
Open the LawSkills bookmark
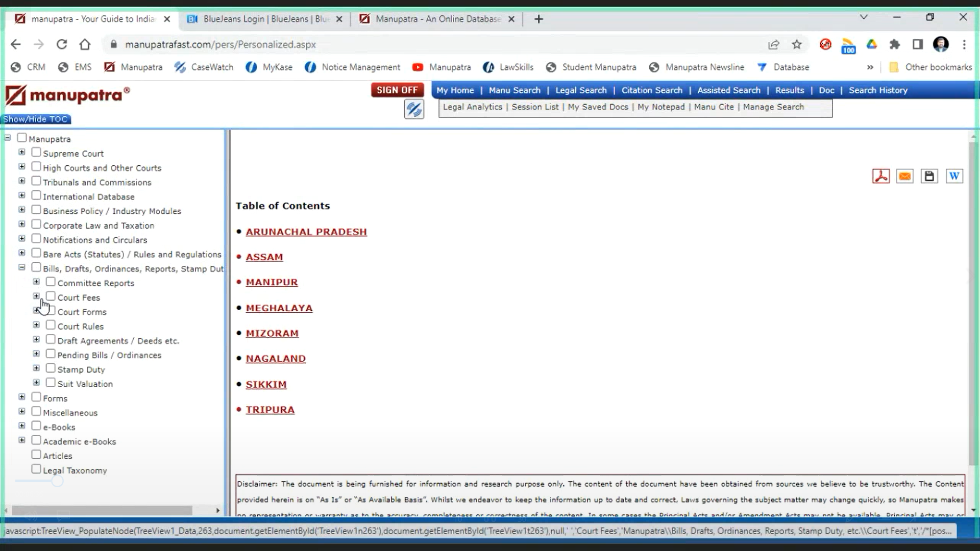tap(508, 67)
